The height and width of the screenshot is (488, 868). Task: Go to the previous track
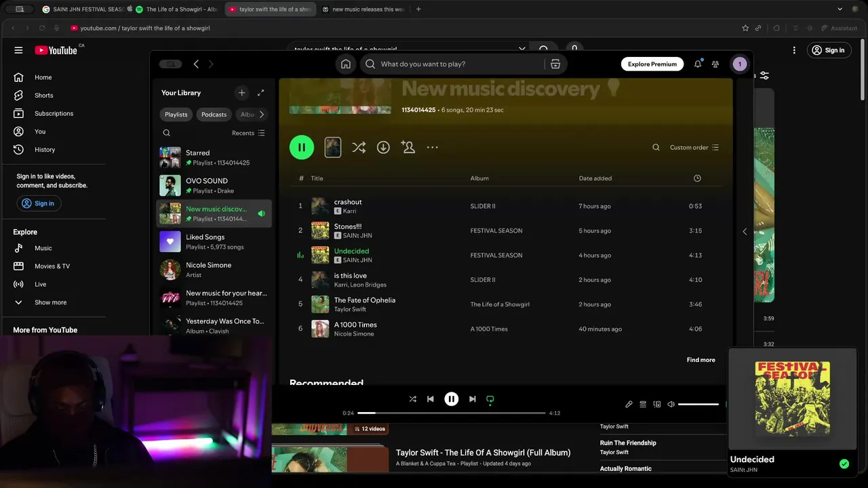(x=430, y=399)
